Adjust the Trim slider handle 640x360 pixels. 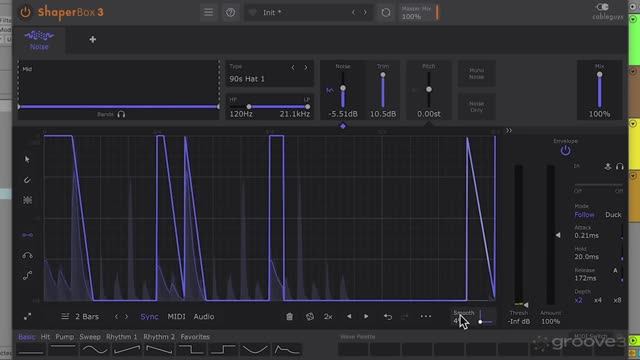tap(383, 75)
